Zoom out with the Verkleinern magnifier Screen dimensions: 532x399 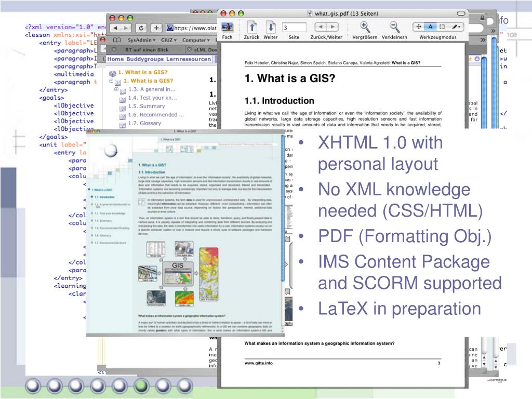click(x=394, y=27)
